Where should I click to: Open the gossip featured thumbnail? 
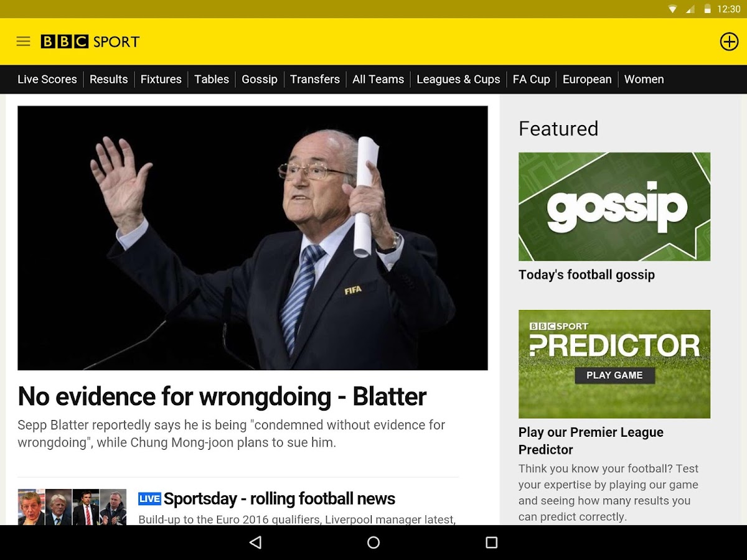[x=614, y=207]
